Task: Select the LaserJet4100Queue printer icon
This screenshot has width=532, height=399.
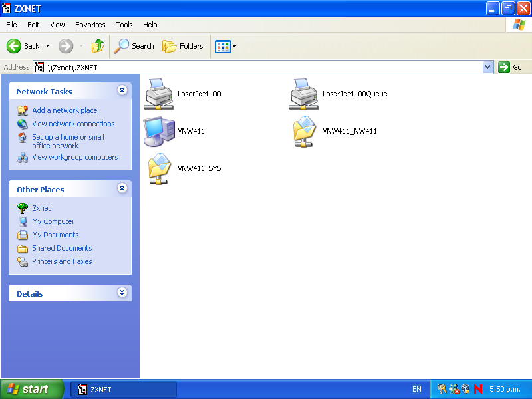Action: [x=303, y=94]
